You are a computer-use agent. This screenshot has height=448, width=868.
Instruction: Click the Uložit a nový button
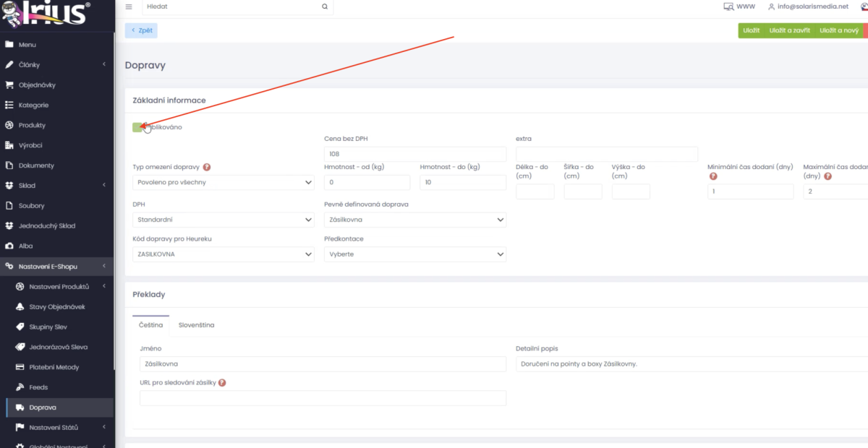coord(839,30)
